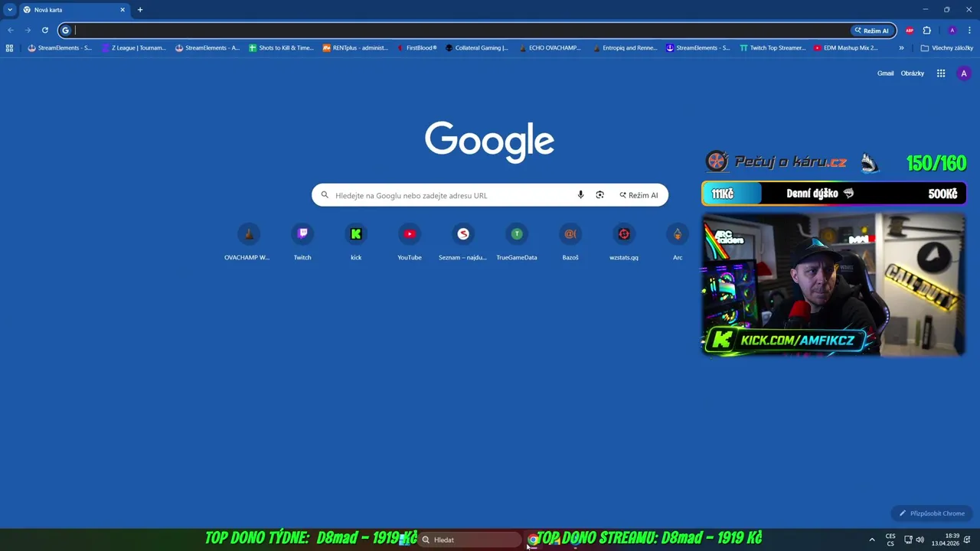
Task: Switch CES keyboard language in tray
Action: click(890, 540)
